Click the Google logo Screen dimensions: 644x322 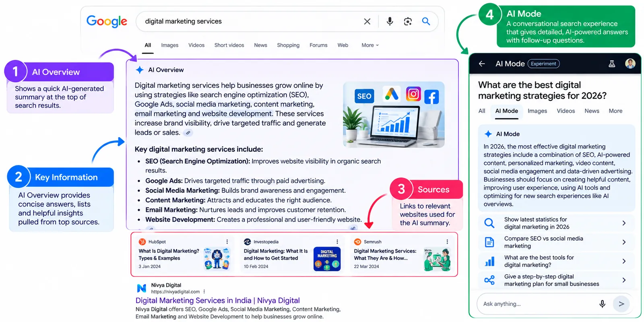tap(107, 21)
